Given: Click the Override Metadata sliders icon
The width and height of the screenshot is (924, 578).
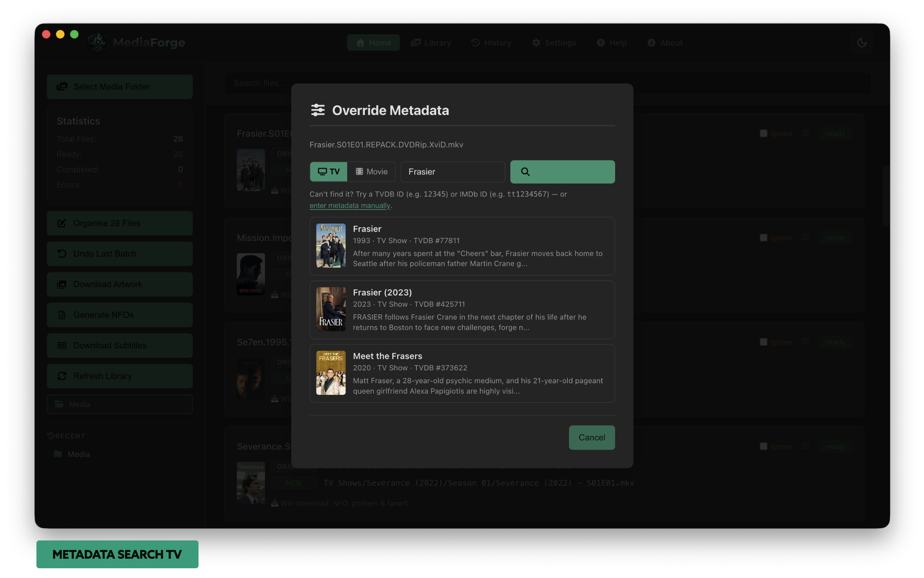Looking at the screenshot, I should pyautogui.click(x=318, y=110).
